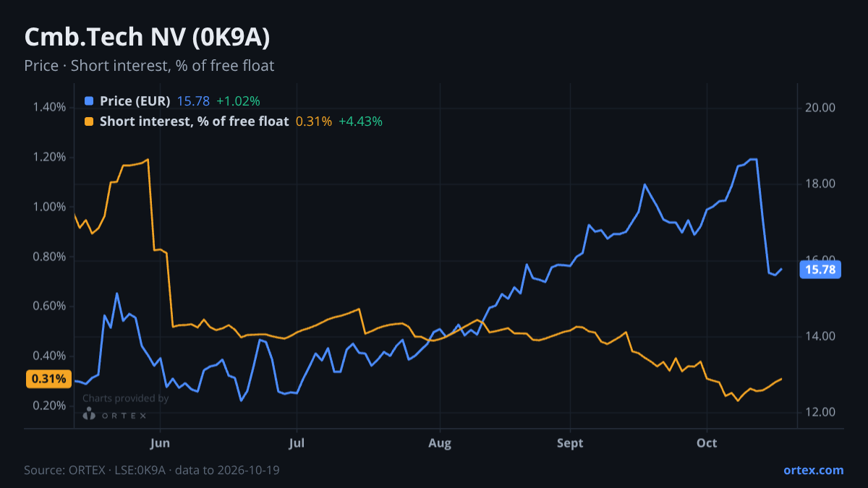
Task: Click the 1.00% left axis label
Action: click(x=49, y=207)
